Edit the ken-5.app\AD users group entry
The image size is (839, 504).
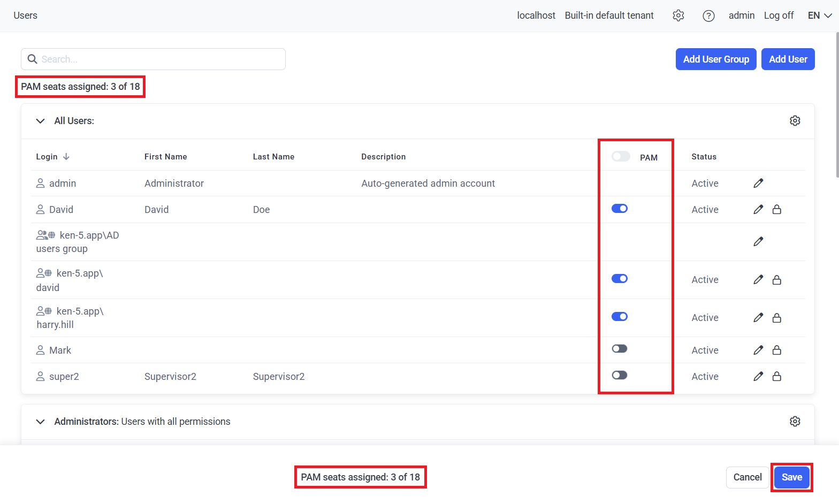[x=758, y=242]
